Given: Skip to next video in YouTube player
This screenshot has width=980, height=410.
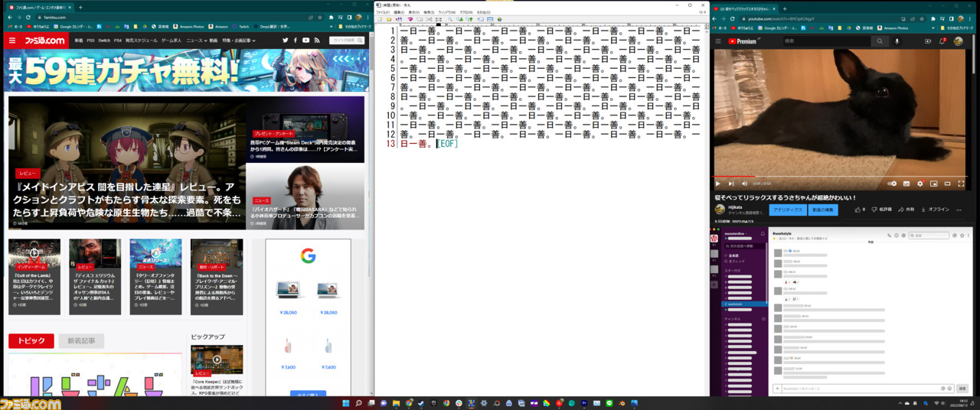Looking at the screenshot, I should pos(731,184).
